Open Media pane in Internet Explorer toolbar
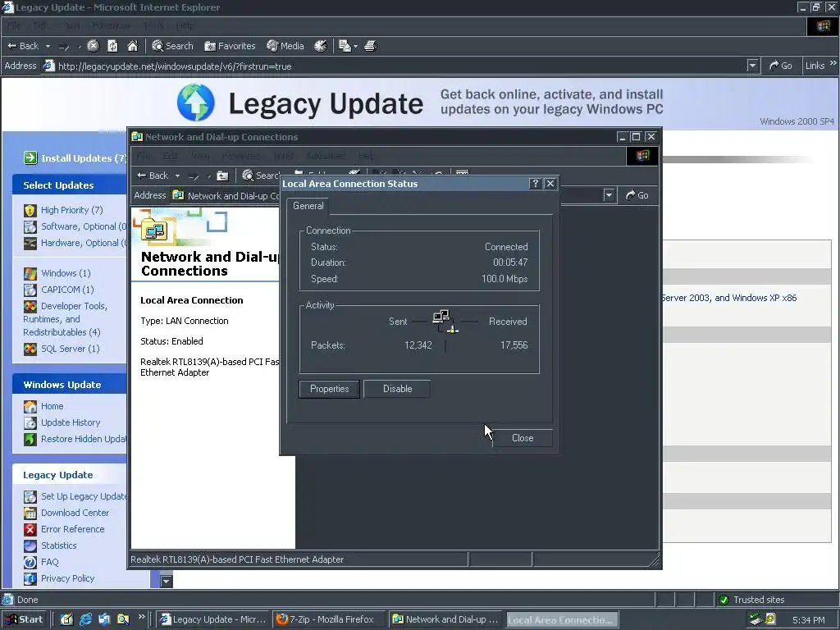 click(x=285, y=46)
